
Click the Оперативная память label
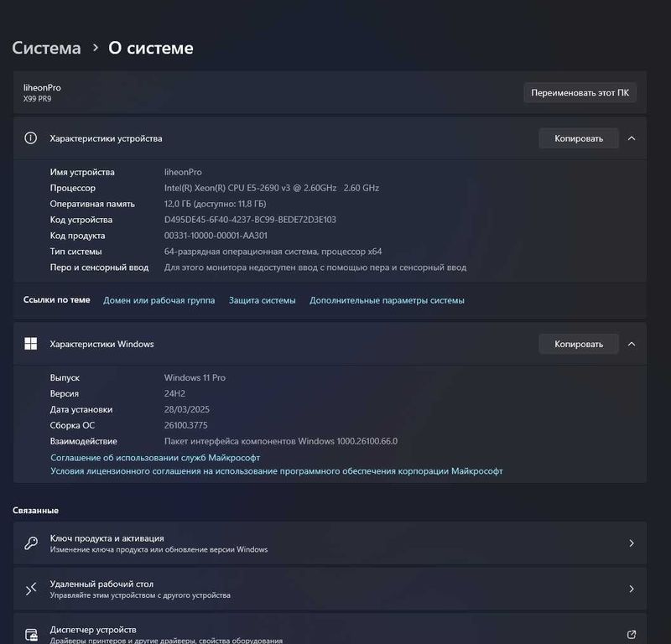[x=92, y=204]
